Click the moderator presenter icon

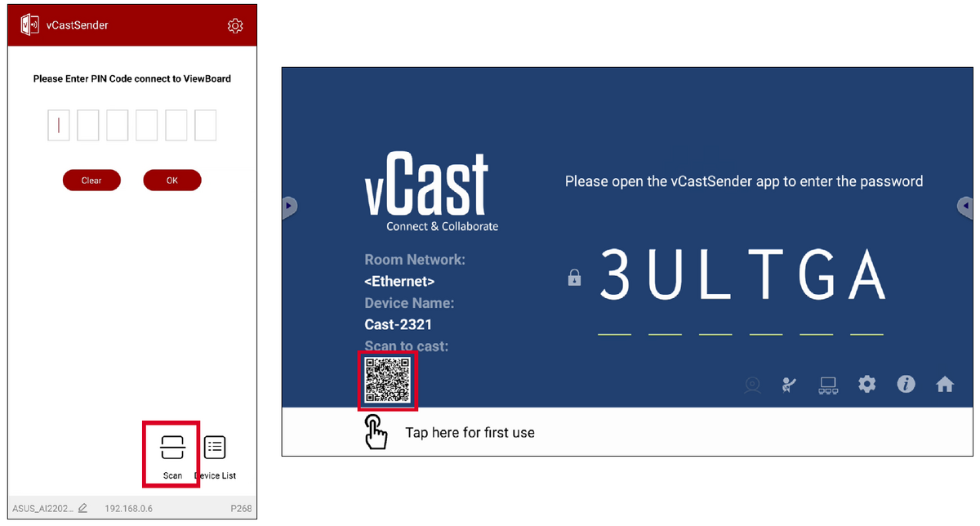tap(788, 385)
